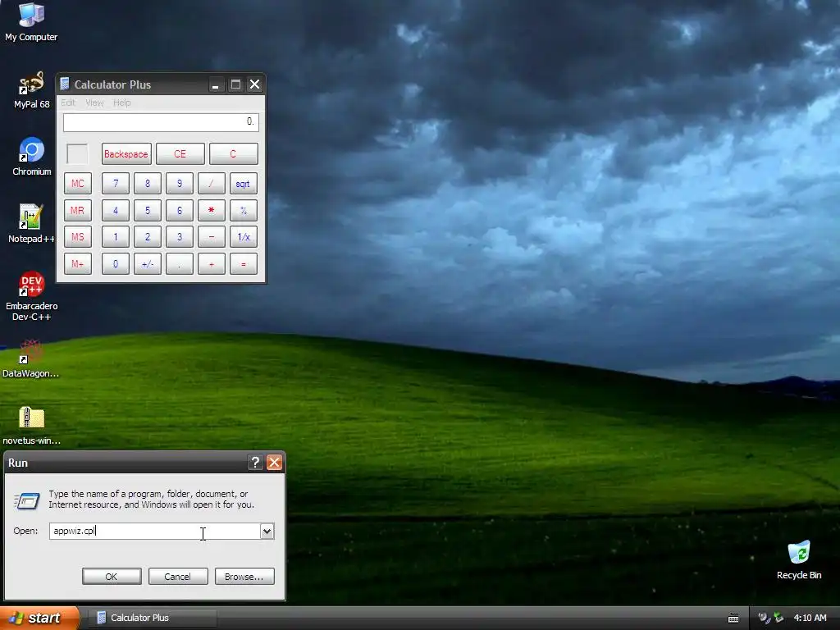840x630 pixels.
Task: Select the Embarcadero Dev-C++ desktop icon
Action: point(32,295)
